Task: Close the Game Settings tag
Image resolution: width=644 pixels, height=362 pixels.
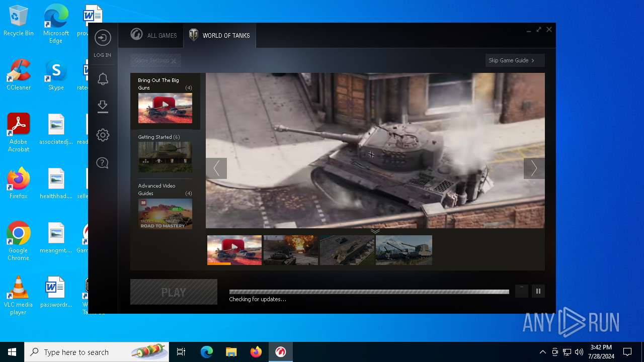Action: point(174,61)
